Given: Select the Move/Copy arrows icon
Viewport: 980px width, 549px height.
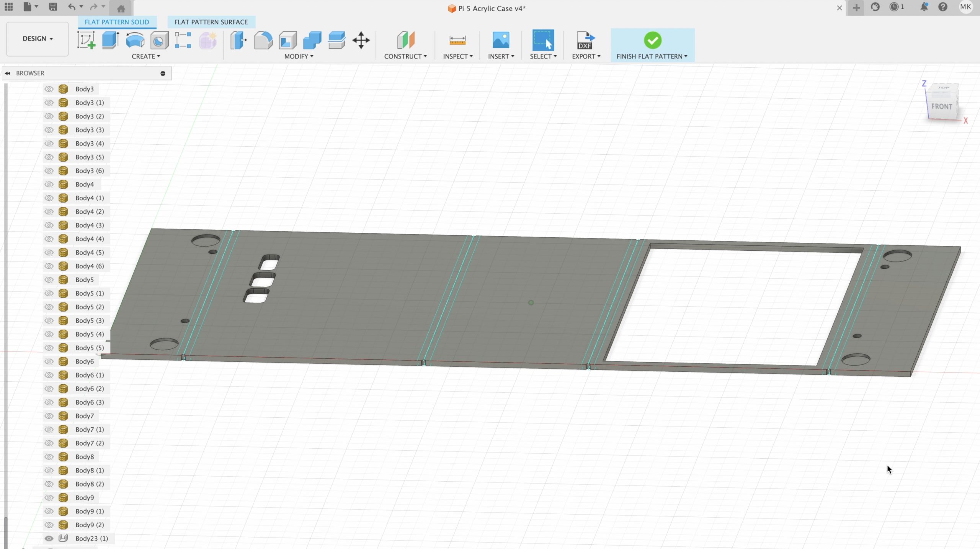Looking at the screenshot, I should click(x=361, y=40).
